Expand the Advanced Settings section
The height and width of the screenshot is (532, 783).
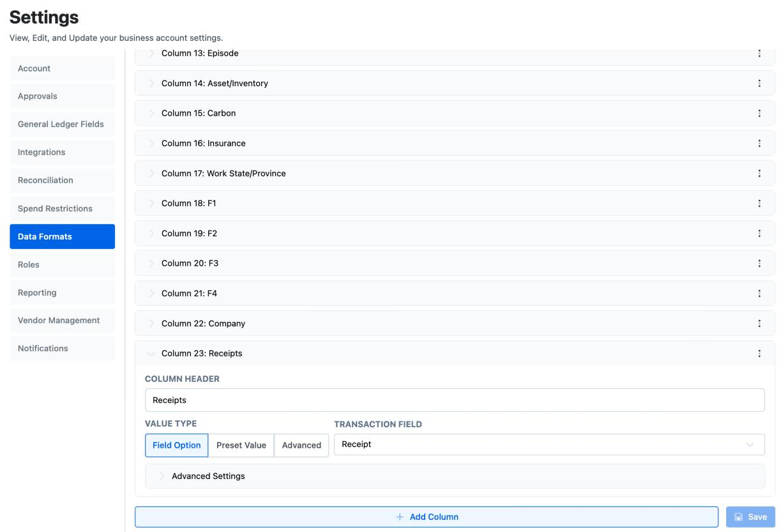tap(455, 476)
